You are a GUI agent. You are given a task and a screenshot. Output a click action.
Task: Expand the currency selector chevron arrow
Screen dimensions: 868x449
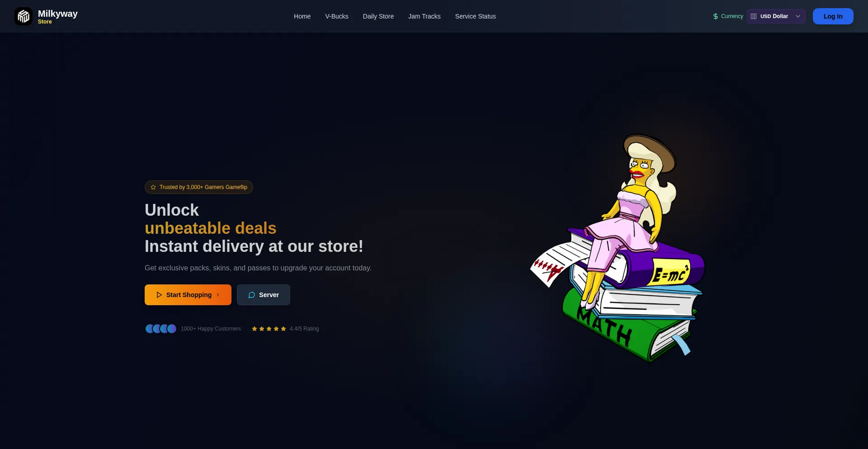coord(798,16)
